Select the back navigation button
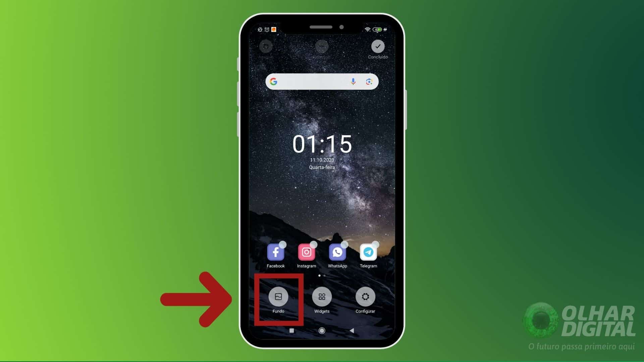Screen dimensions: 644x362 pos(351,330)
